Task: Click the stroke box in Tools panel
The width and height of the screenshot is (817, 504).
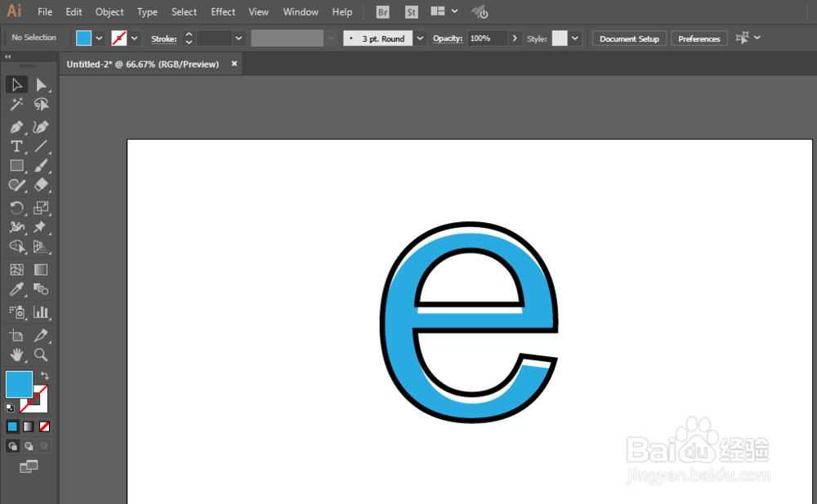Action: (42, 405)
